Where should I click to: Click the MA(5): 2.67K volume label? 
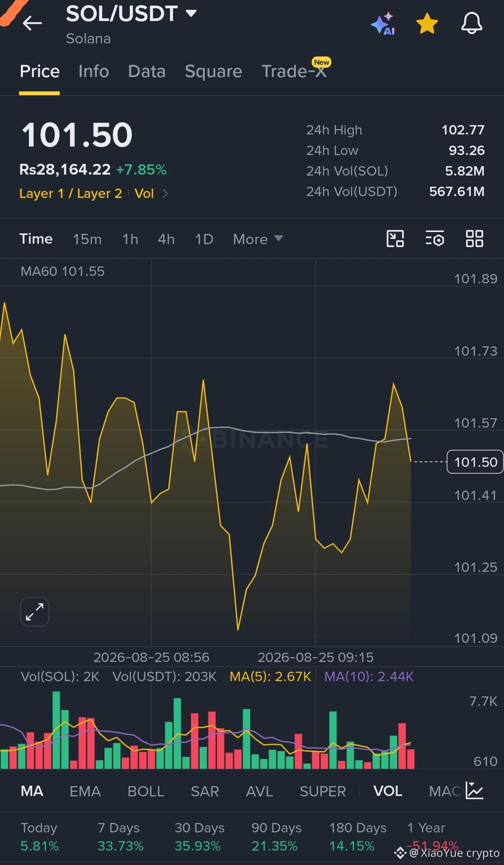[270, 676]
